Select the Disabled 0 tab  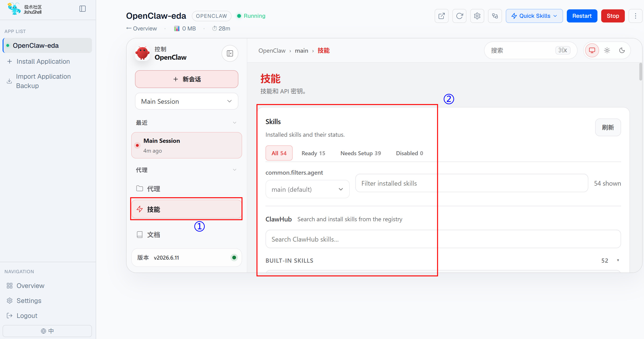pyautogui.click(x=409, y=153)
